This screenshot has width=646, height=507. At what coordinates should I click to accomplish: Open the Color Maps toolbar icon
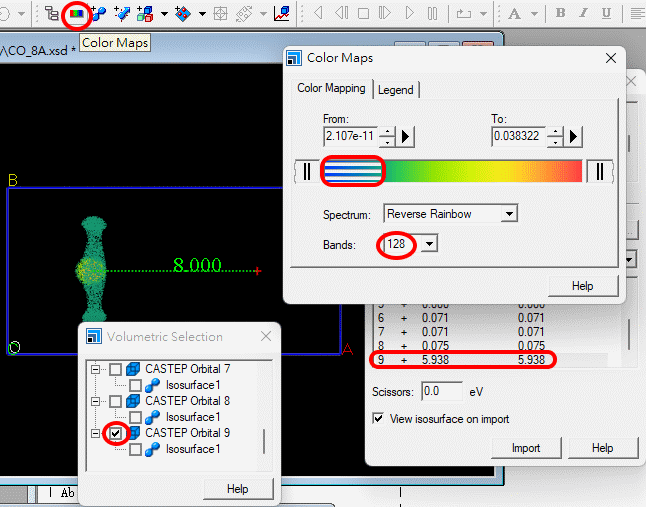pos(75,14)
